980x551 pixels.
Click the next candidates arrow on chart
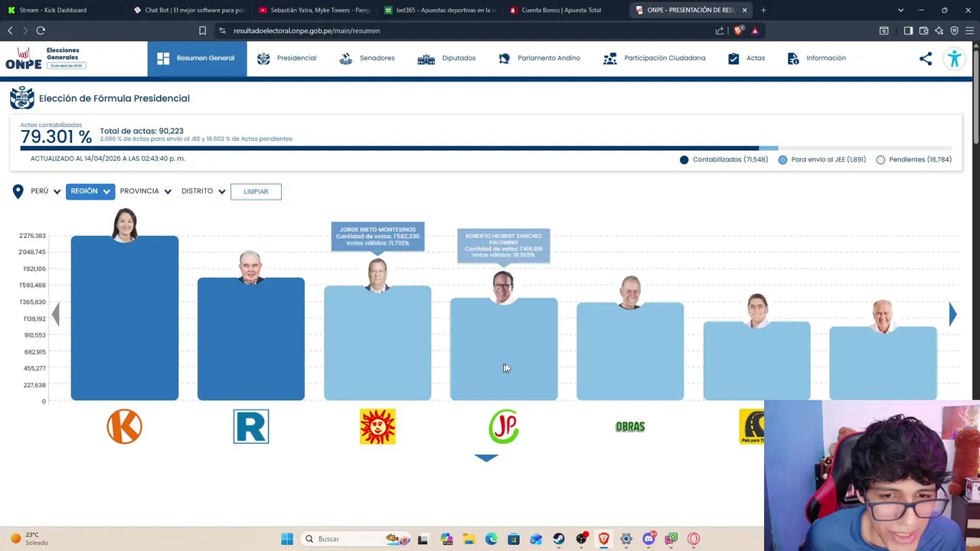click(952, 314)
